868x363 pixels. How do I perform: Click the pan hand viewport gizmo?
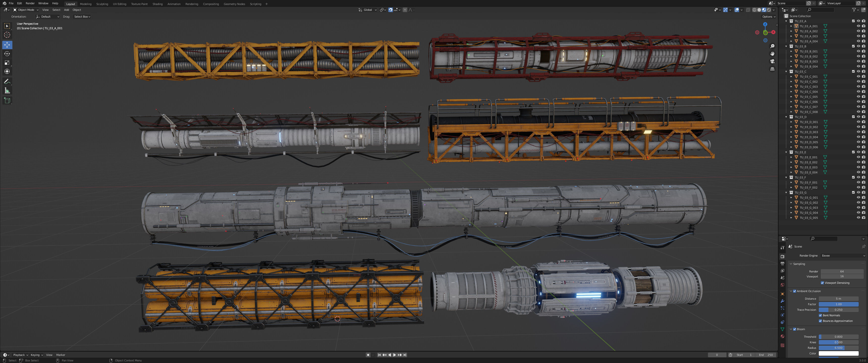[x=772, y=54]
